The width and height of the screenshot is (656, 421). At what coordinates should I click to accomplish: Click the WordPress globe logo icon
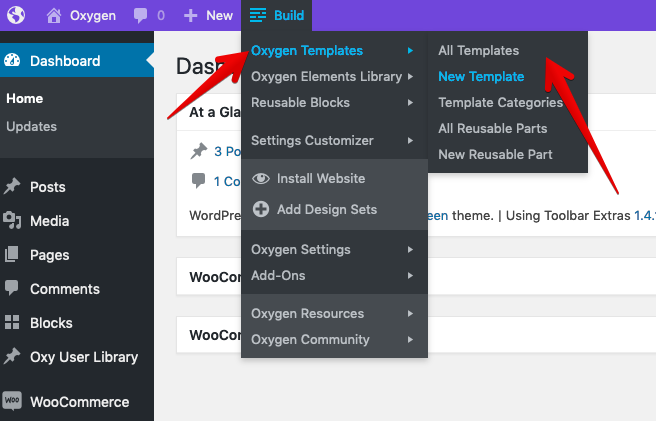point(16,15)
